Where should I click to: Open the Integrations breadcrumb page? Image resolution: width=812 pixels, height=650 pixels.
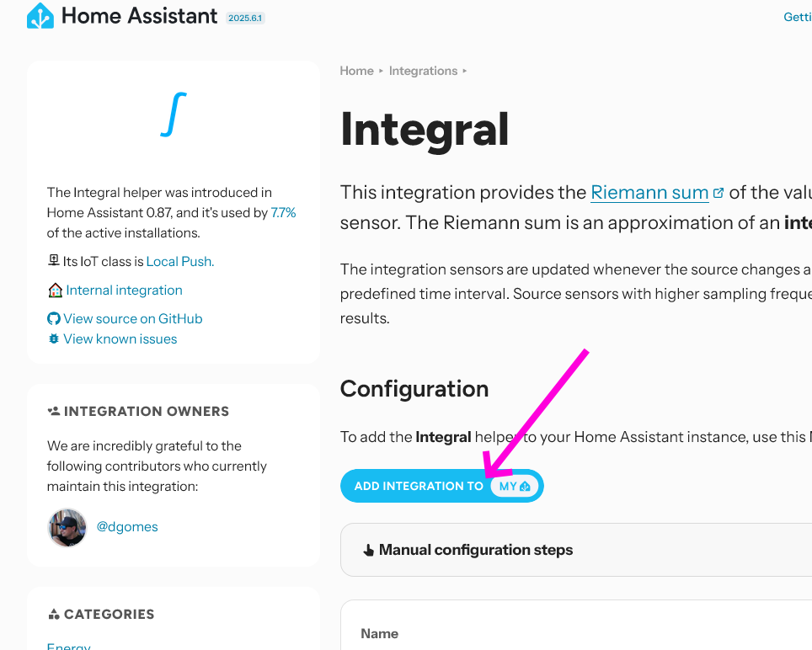point(423,71)
